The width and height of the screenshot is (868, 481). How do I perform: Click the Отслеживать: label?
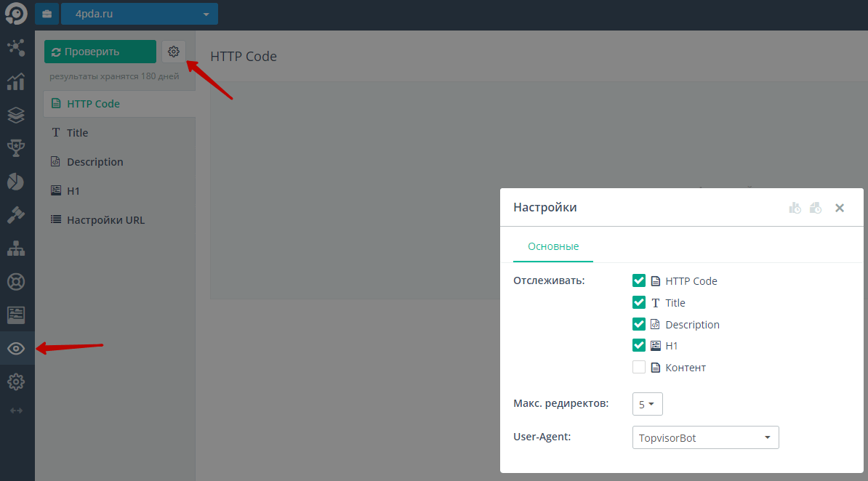[549, 280]
